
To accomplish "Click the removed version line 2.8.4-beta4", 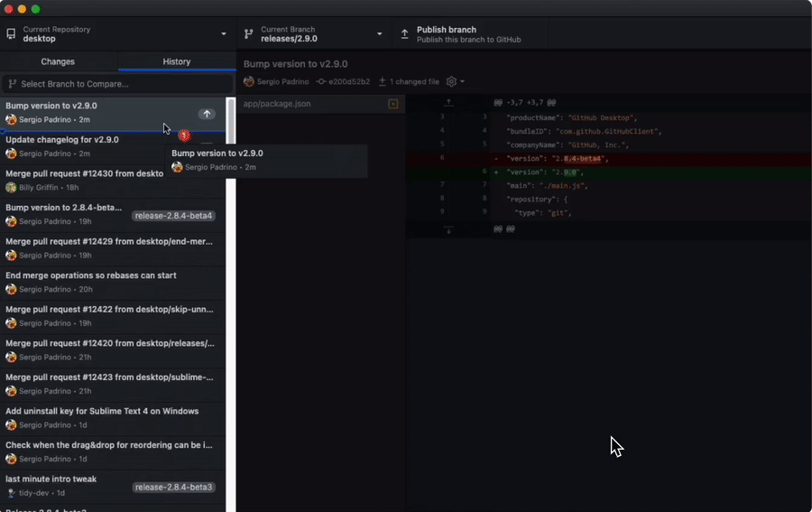I will pyautogui.click(x=608, y=159).
